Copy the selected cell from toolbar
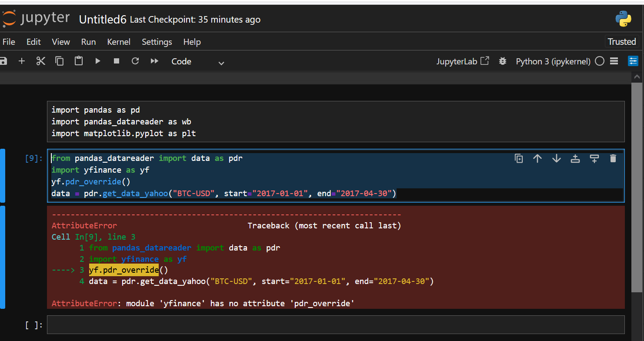This screenshot has width=644, height=341. 60,61
